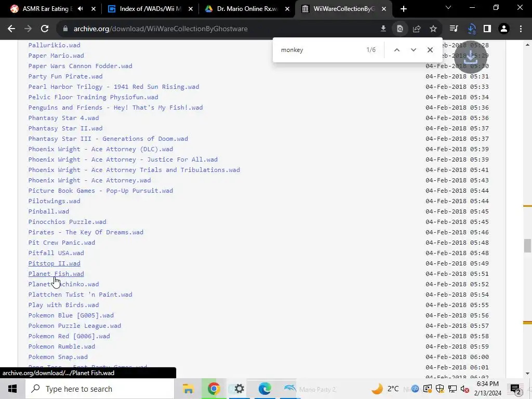Share this page icon

click(417, 29)
